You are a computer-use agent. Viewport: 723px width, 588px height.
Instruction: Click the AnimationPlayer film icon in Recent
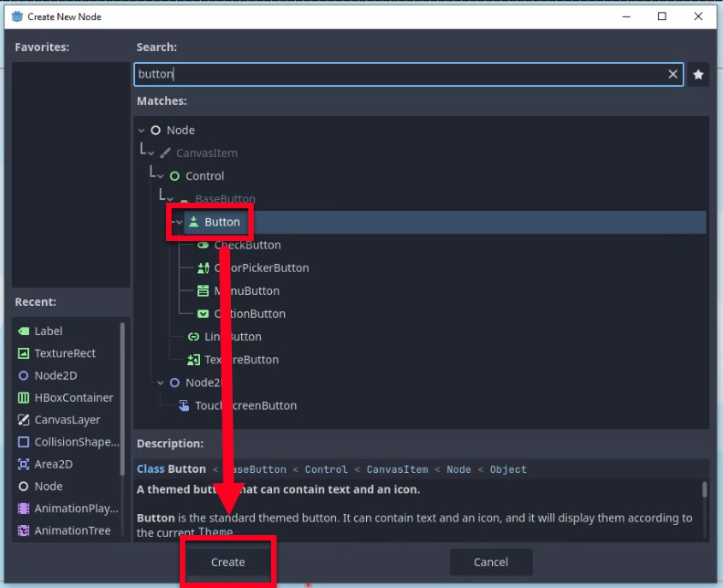24,509
